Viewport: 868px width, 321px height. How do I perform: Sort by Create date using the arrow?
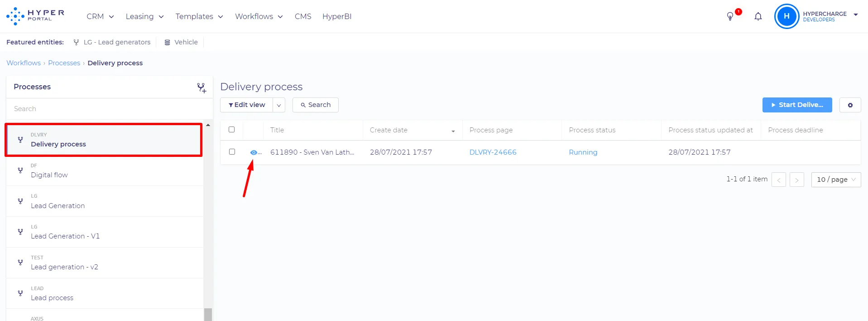[x=453, y=131]
